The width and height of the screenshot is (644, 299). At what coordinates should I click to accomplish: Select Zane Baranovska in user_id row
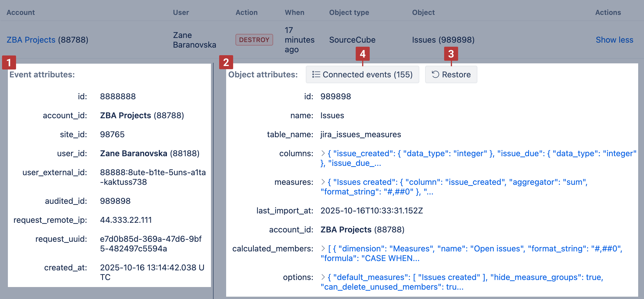(134, 153)
